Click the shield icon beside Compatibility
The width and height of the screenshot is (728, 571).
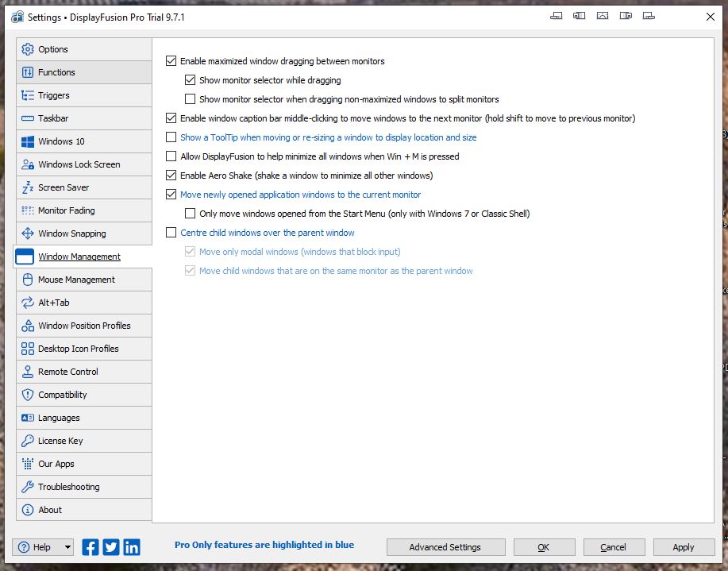pyautogui.click(x=28, y=395)
